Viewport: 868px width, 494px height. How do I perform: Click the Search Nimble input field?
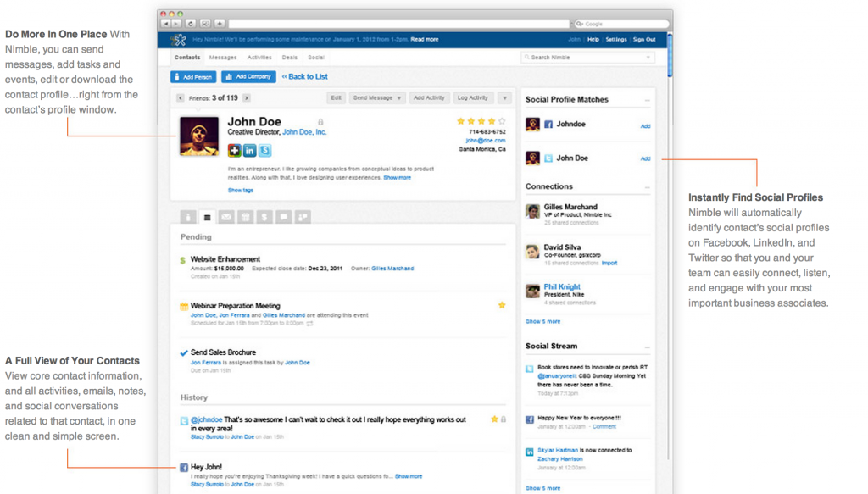click(587, 58)
